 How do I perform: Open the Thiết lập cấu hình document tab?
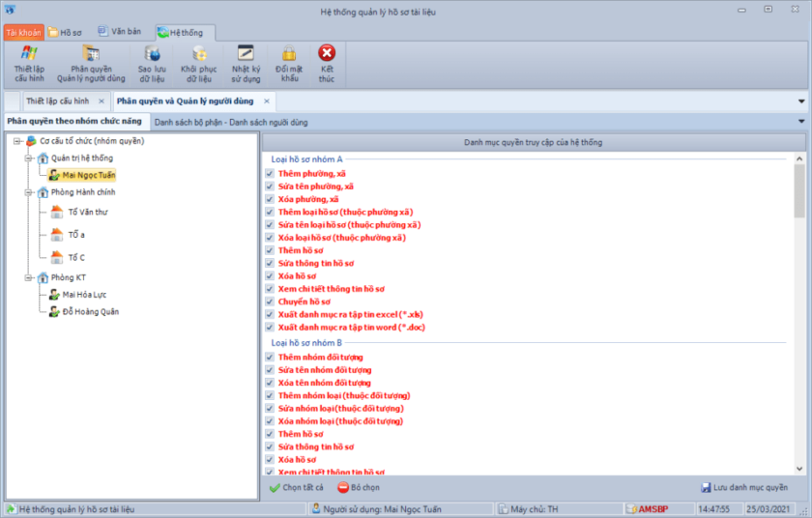[58, 101]
